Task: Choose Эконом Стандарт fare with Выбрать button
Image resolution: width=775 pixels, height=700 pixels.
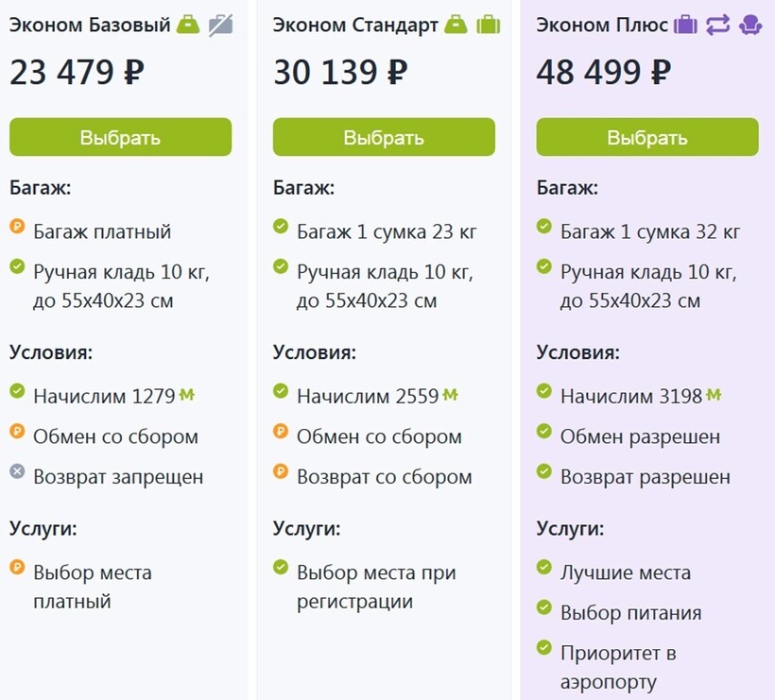Action: 384,137
